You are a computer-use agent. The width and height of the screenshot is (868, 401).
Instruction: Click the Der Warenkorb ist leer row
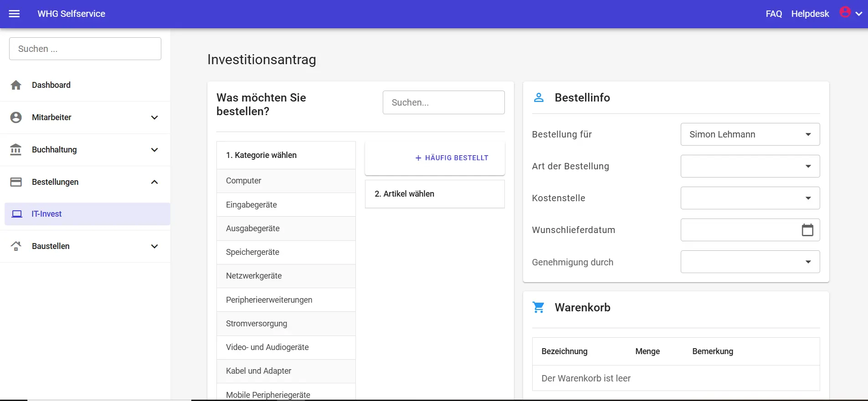pos(676,378)
